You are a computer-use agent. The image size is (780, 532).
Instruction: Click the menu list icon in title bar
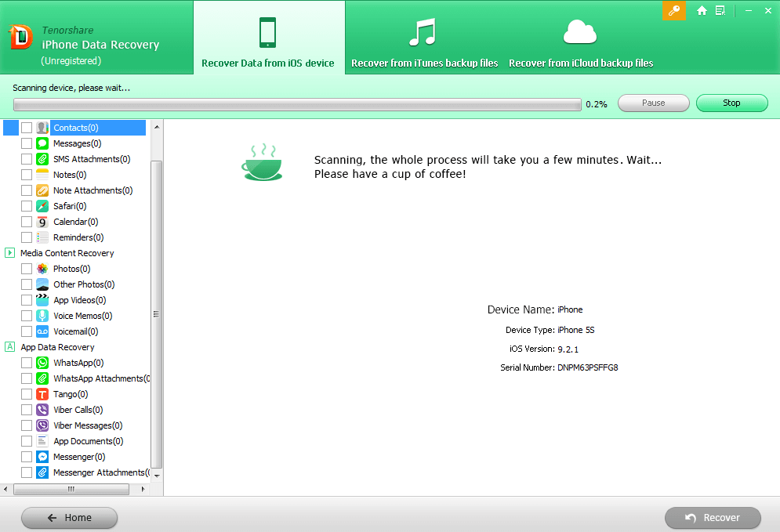pos(720,10)
